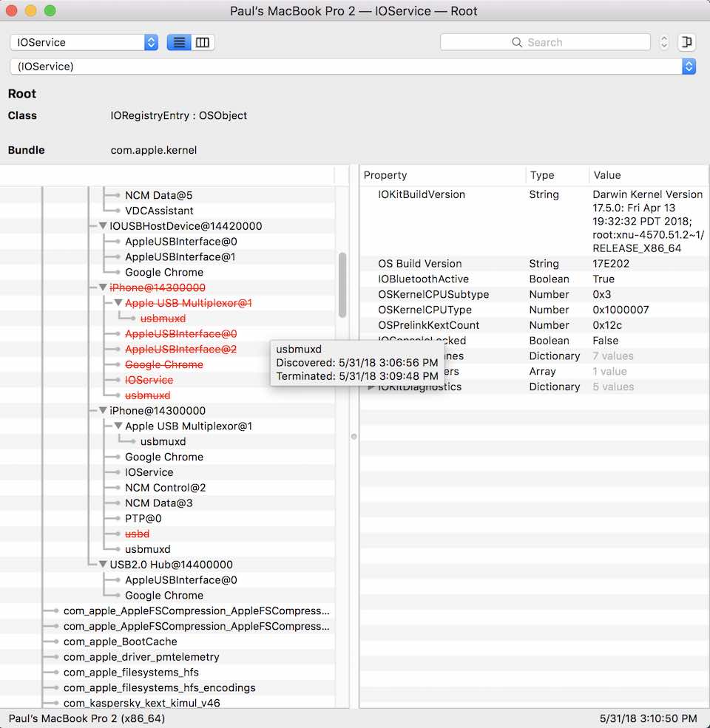Select the OSKernelCPUSubtype property row
The width and height of the screenshot is (710, 728).
coord(535,294)
